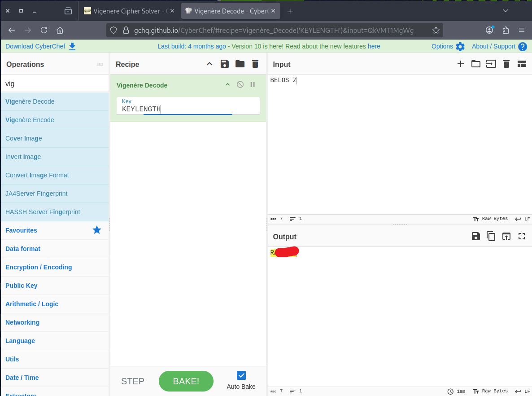Expand the Encryption / Encoding category

(x=39, y=267)
